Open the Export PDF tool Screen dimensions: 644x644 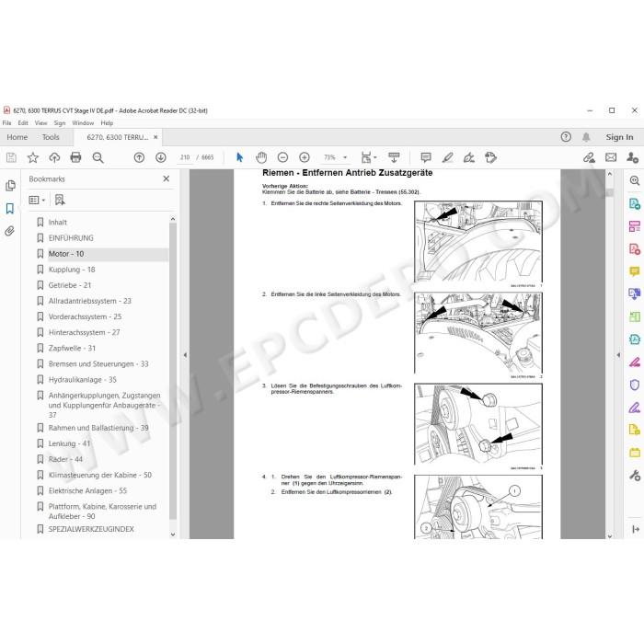(x=635, y=203)
